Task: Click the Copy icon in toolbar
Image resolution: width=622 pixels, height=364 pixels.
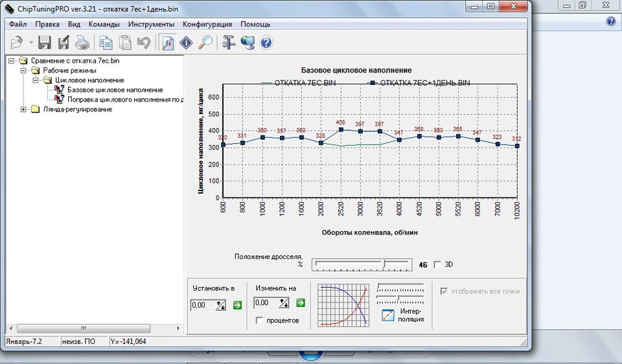Action: point(106,43)
